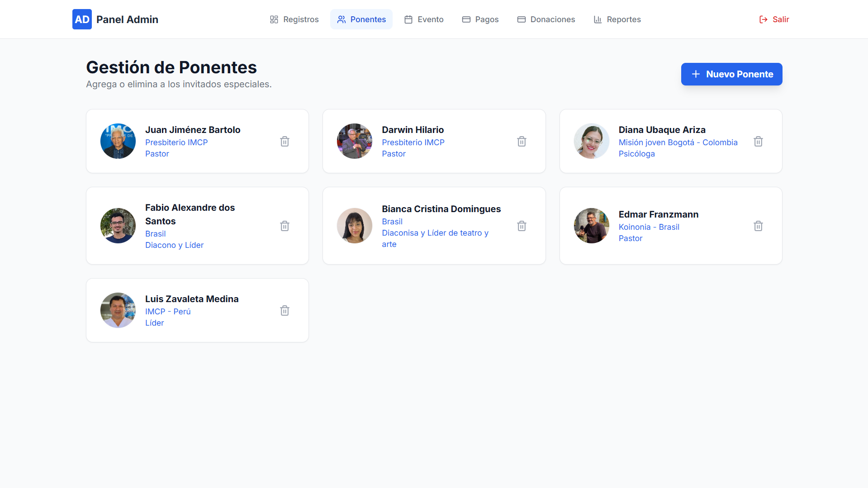Log out with the Salir link

coord(774,19)
